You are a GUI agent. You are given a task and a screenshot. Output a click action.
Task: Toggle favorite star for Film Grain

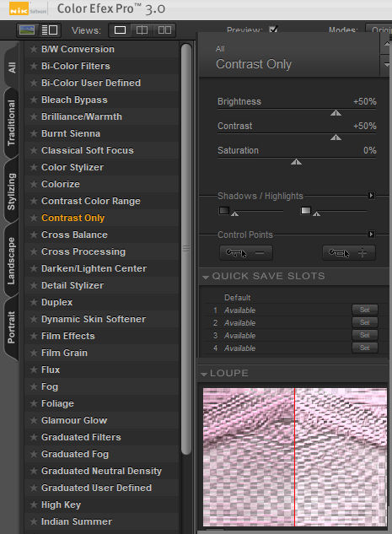point(34,353)
